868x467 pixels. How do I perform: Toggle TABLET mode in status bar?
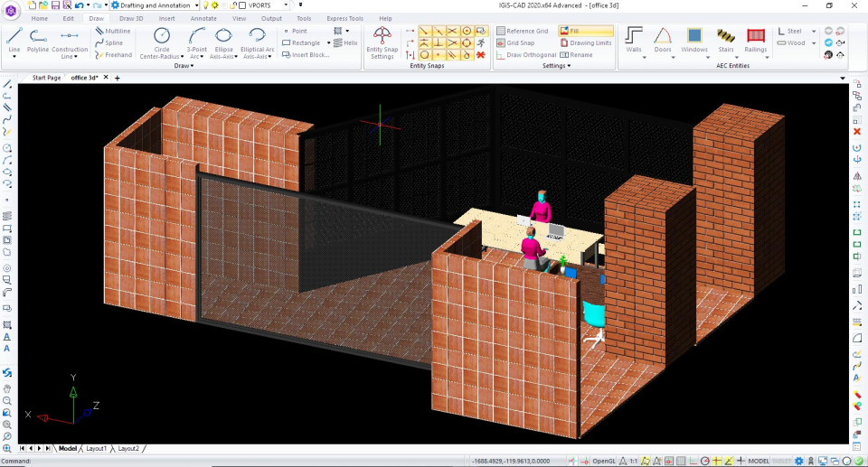781,461
